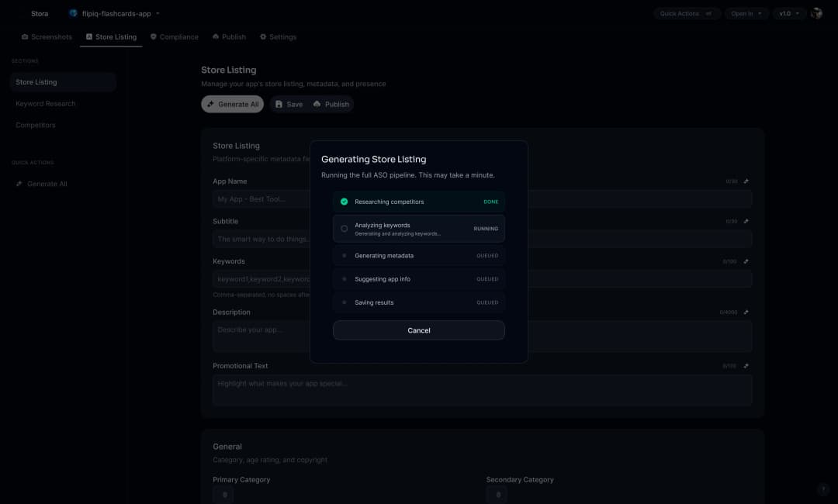
Task: Hit the generate icon for Promotional Text
Action: coord(745,365)
